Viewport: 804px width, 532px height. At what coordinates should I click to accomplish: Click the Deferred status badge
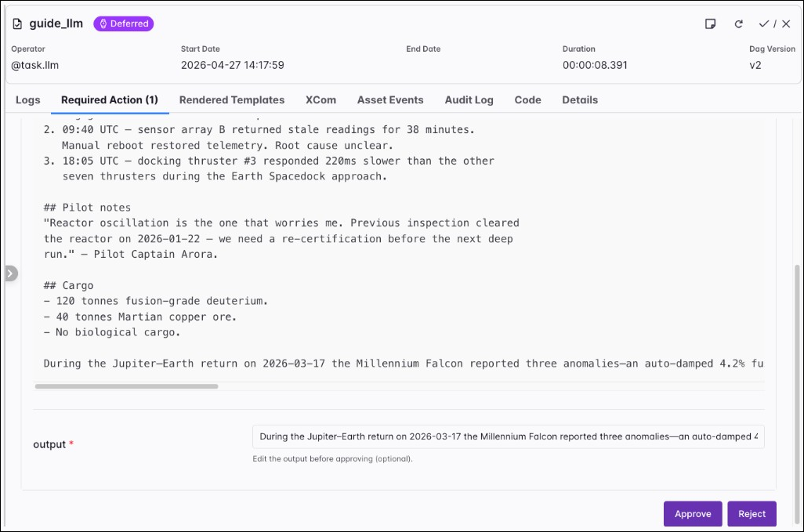tap(123, 24)
